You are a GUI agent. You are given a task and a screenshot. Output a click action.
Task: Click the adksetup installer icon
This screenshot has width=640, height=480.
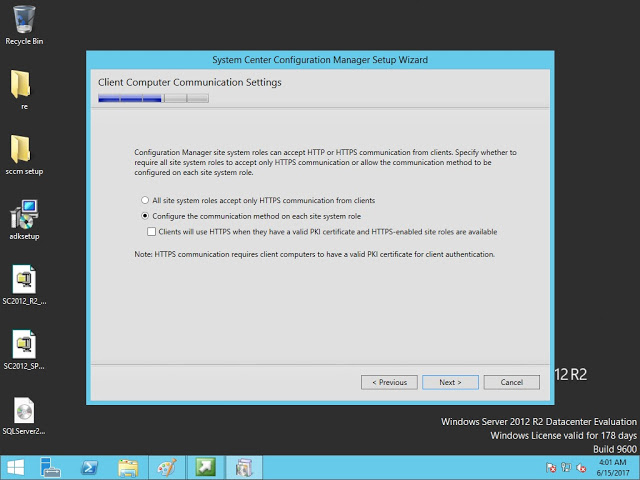(x=24, y=216)
